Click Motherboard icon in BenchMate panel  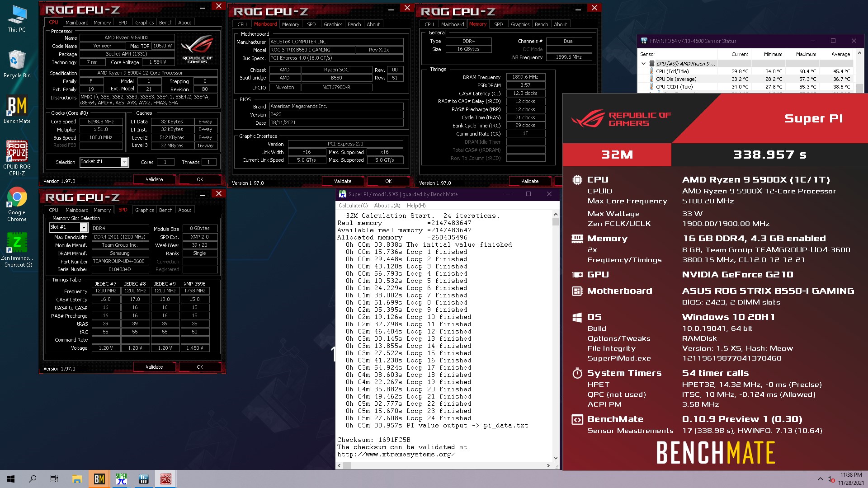tap(577, 291)
